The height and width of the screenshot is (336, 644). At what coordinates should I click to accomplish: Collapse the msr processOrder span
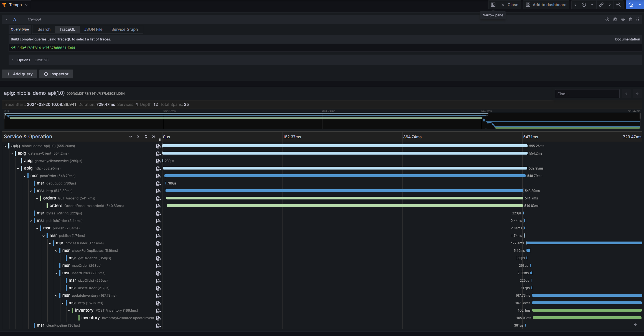tap(50, 243)
